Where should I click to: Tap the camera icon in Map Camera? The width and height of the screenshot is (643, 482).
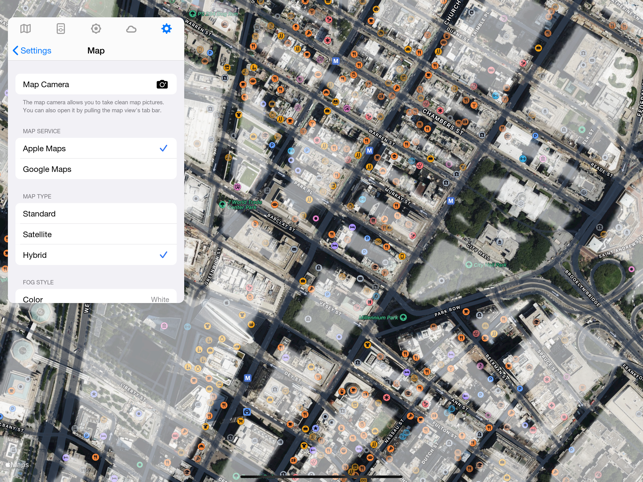coord(162,85)
